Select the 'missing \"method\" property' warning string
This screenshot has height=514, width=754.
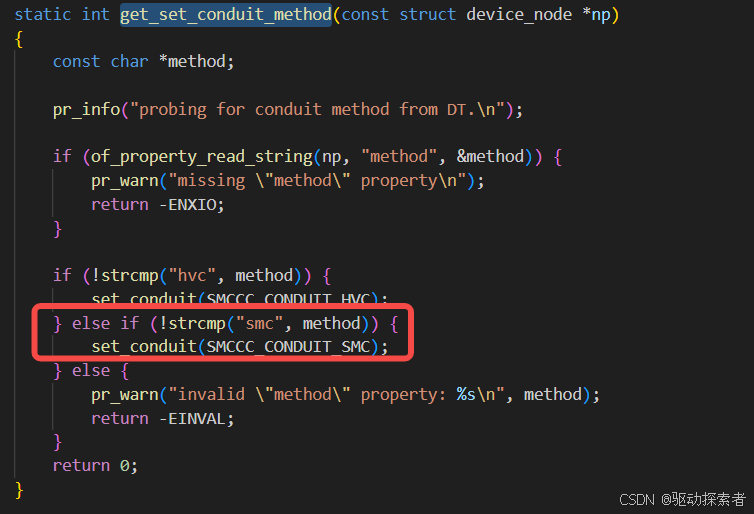pos(317,181)
